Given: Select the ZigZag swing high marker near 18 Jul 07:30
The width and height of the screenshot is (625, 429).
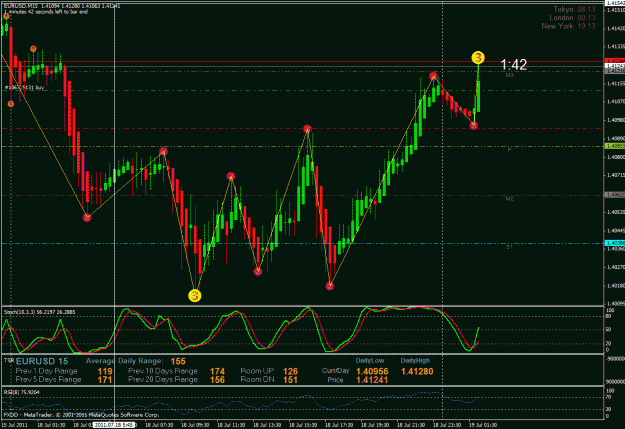Looking at the screenshot, I should tap(163, 152).
